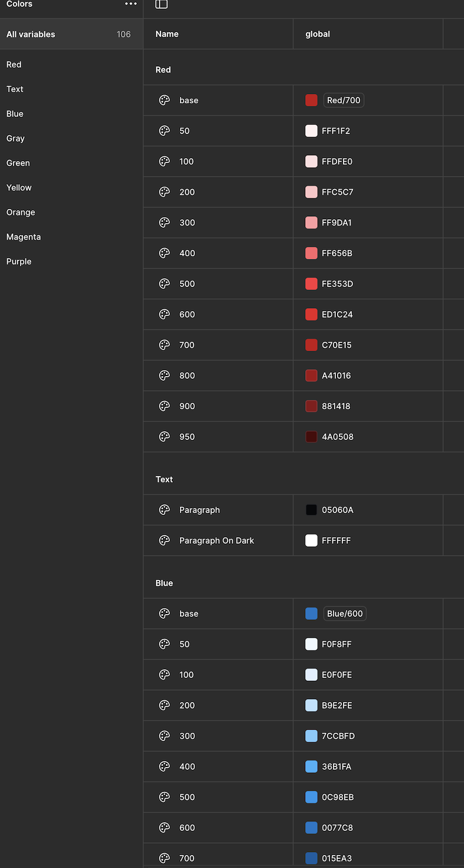
Task: Select All variables in the sidebar
Action: tap(31, 34)
